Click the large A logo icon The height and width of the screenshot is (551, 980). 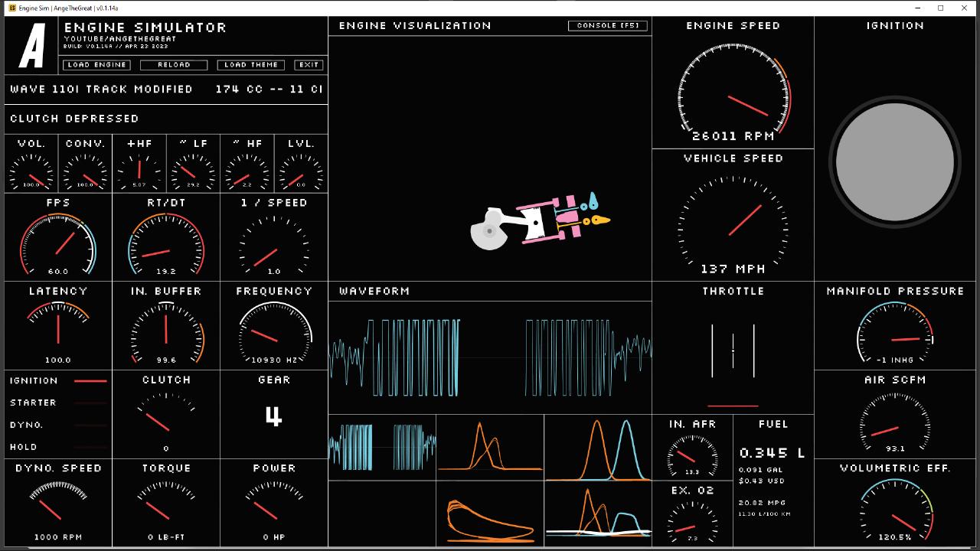click(x=32, y=46)
